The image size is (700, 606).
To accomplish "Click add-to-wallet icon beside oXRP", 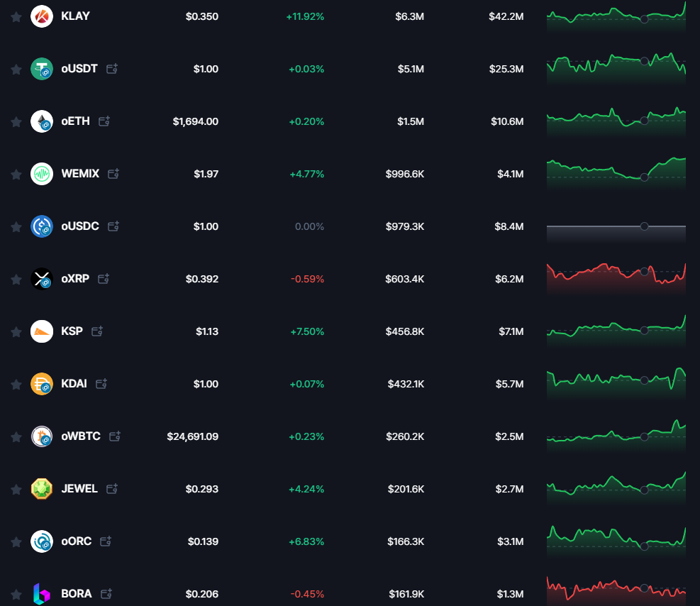I will coord(104,278).
